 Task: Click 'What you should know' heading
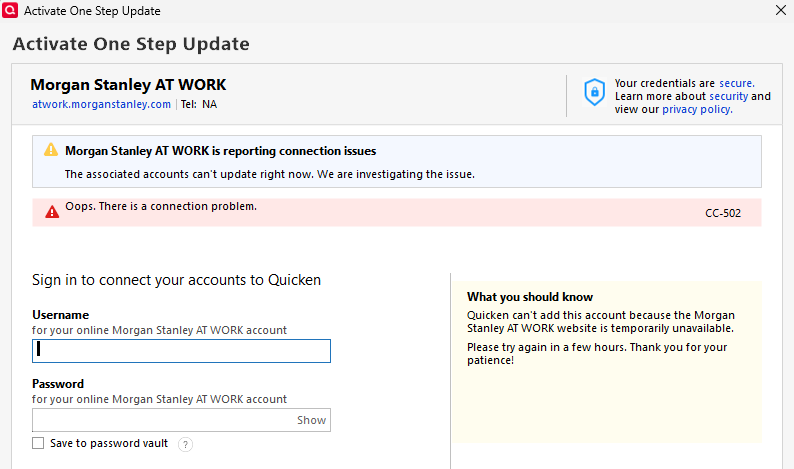click(530, 297)
